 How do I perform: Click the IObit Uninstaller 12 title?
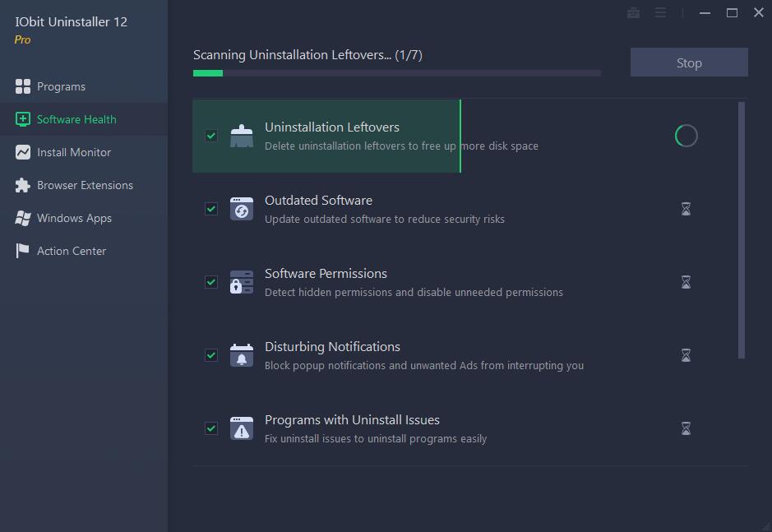[x=71, y=22]
